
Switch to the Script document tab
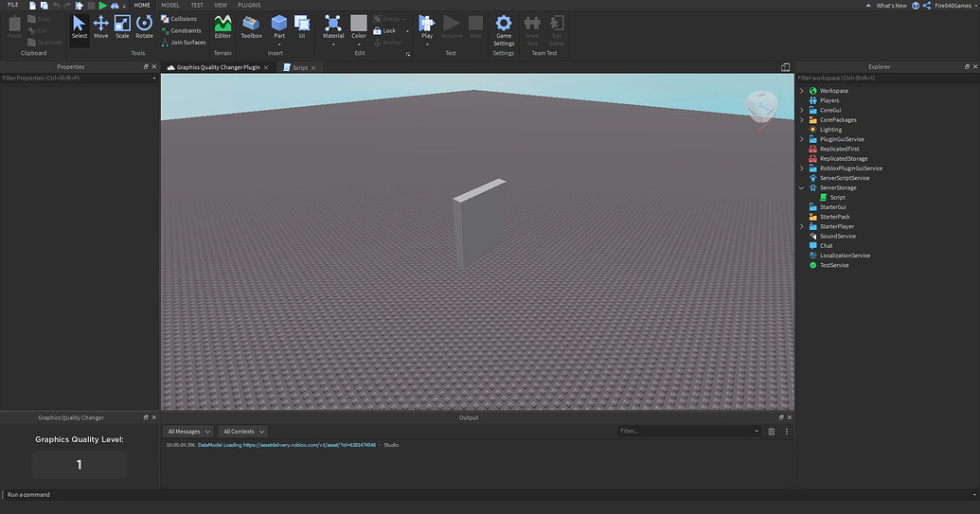pos(300,67)
